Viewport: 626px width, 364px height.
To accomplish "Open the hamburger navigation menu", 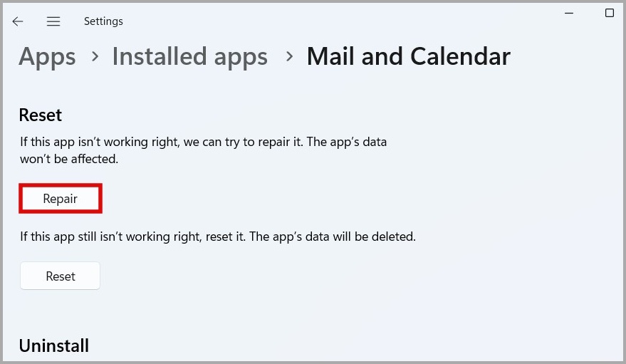I will tap(53, 21).
